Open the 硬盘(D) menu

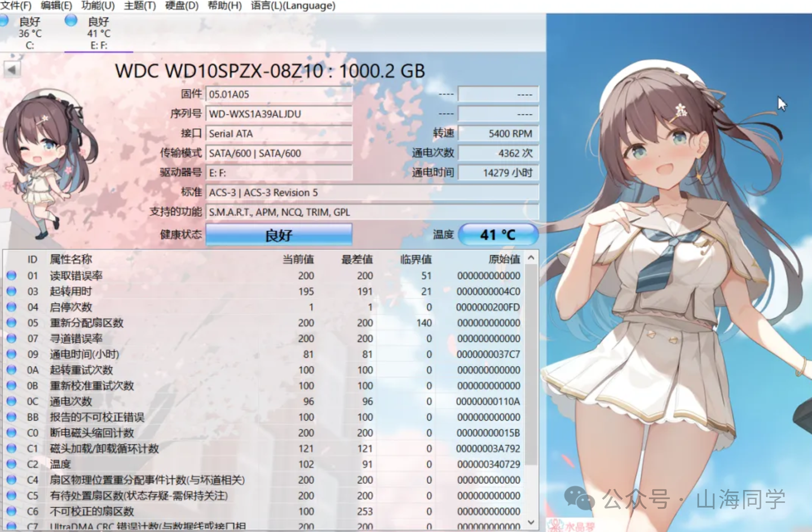(x=182, y=6)
